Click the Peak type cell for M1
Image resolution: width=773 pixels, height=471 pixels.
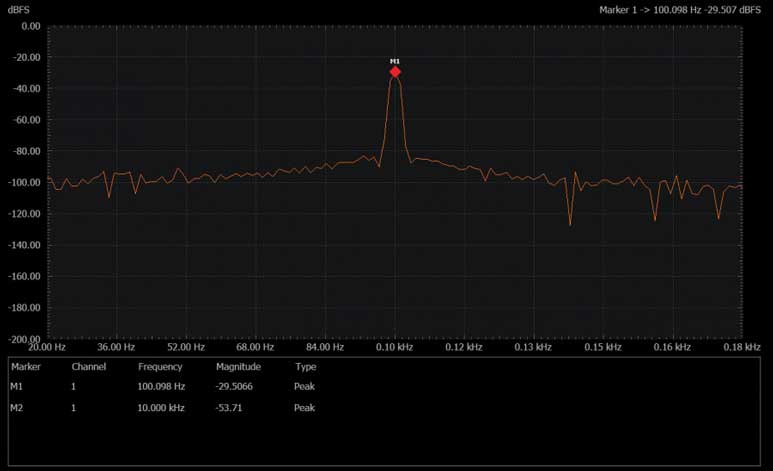(x=305, y=386)
